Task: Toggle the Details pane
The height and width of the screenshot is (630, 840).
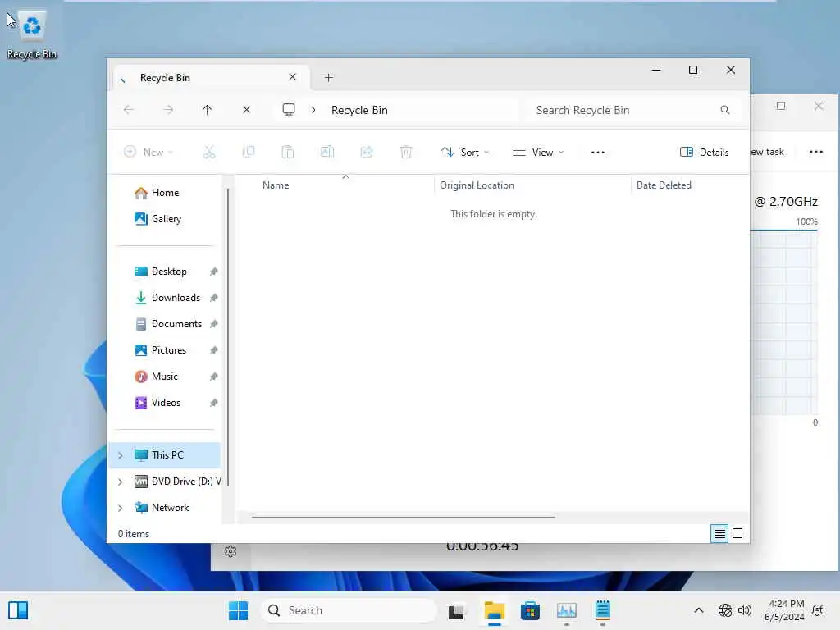Action: point(705,152)
